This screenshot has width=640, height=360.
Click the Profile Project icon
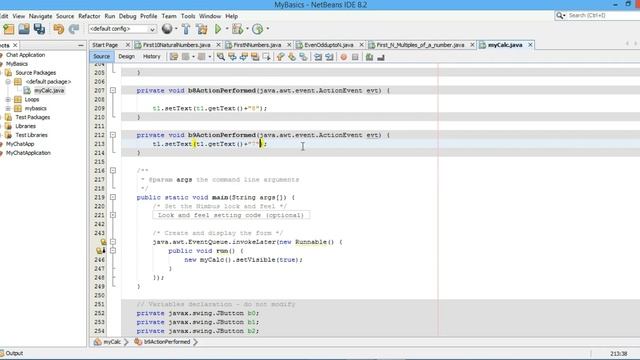coord(258,29)
